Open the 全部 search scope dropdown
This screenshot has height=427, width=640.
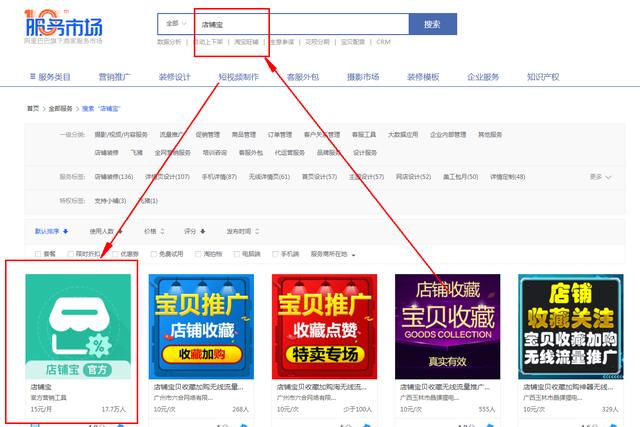point(176,24)
